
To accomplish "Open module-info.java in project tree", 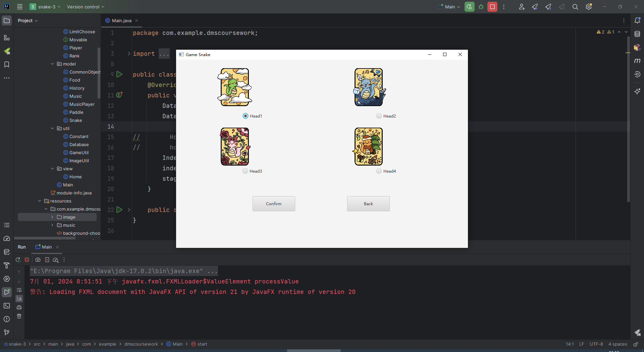I will click(71, 193).
